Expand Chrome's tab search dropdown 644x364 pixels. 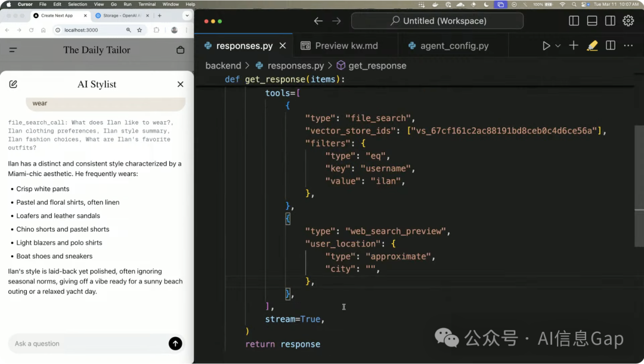[187, 16]
